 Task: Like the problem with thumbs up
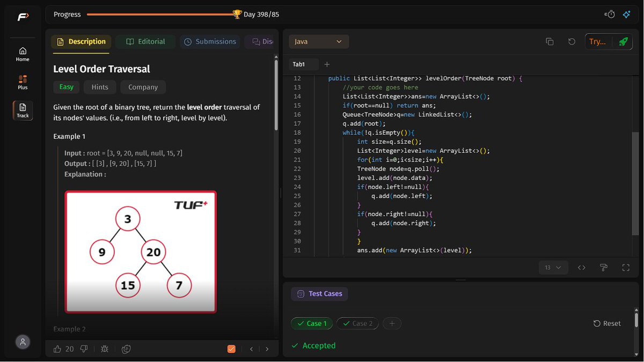(x=57, y=349)
